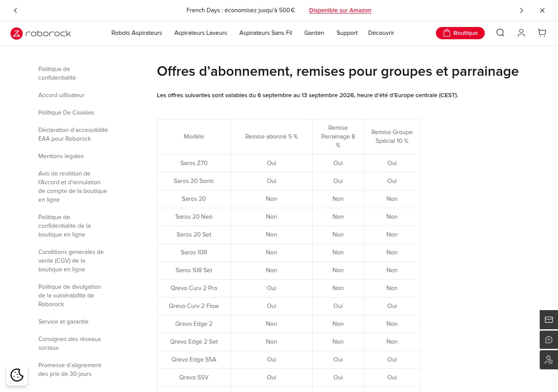Open Aspirateurs Laveurs menu
Screen dimensions: 558x392
click(201, 33)
